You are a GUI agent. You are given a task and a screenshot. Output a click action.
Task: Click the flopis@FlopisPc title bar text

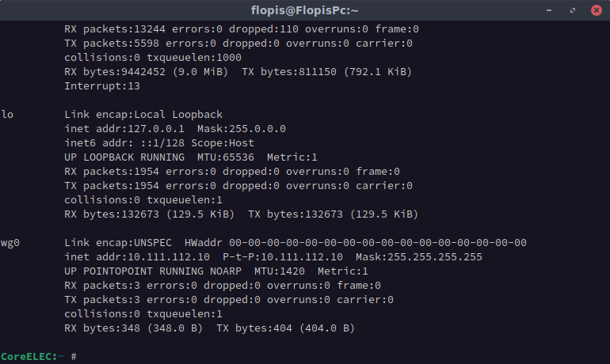click(304, 10)
